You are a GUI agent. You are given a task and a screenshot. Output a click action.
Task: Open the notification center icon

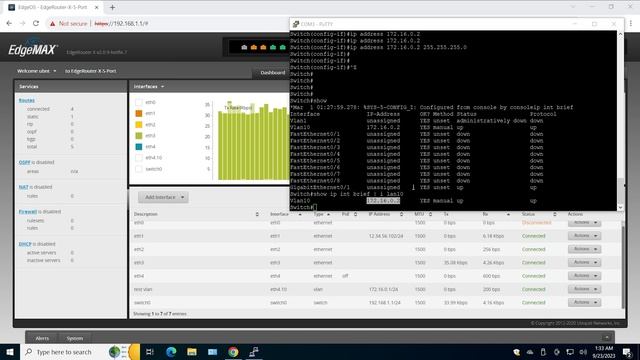(x=627, y=352)
